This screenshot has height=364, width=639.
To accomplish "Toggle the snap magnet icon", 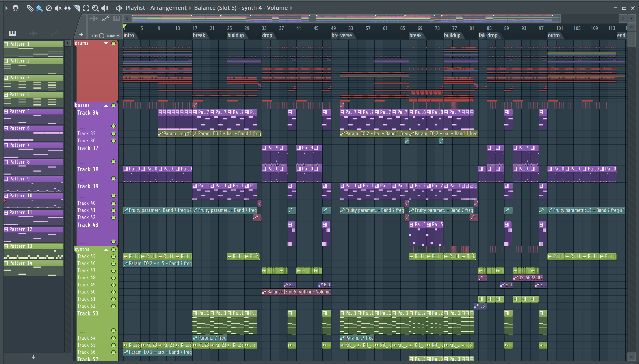I will (x=16, y=8).
